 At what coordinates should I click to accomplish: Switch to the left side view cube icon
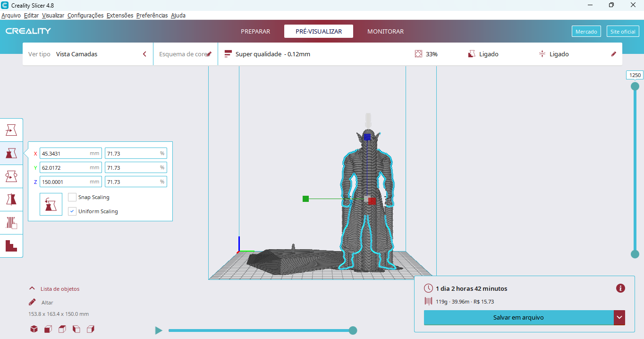[x=76, y=329]
